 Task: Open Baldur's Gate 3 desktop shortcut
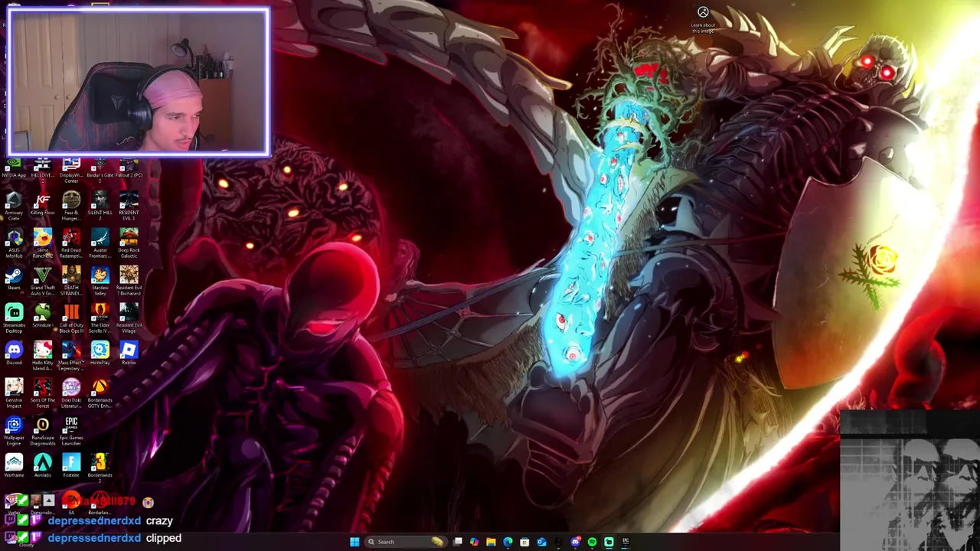[x=100, y=169]
